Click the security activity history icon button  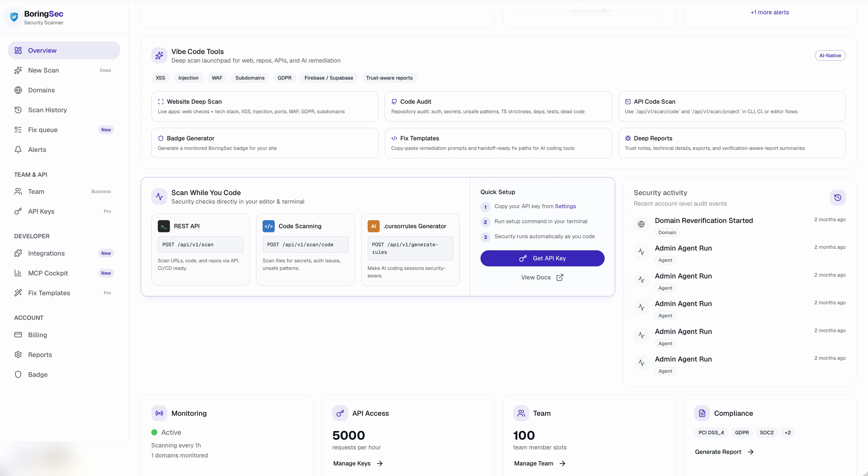coord(838,198)
